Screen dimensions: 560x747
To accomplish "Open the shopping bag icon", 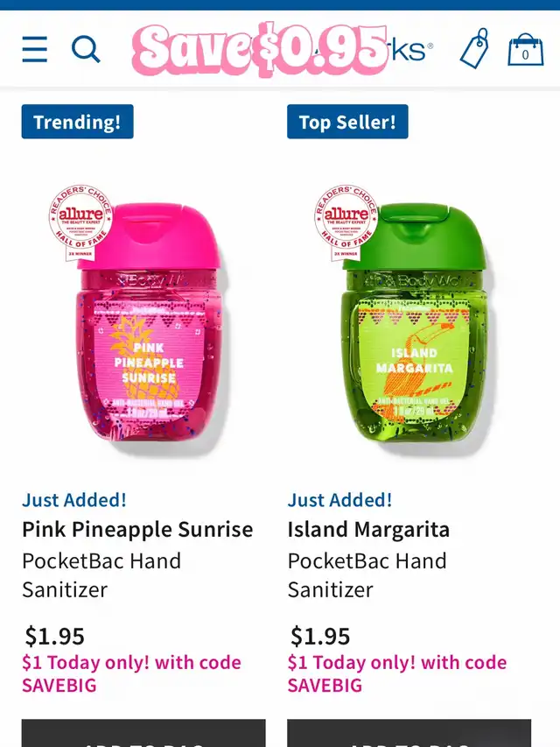I will (x=526, y=49).
